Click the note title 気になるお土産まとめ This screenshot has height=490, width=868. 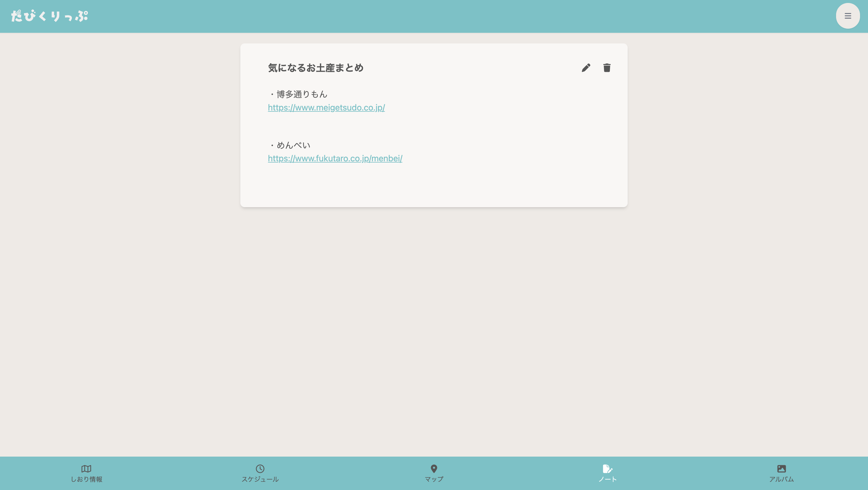click(316, 68)
